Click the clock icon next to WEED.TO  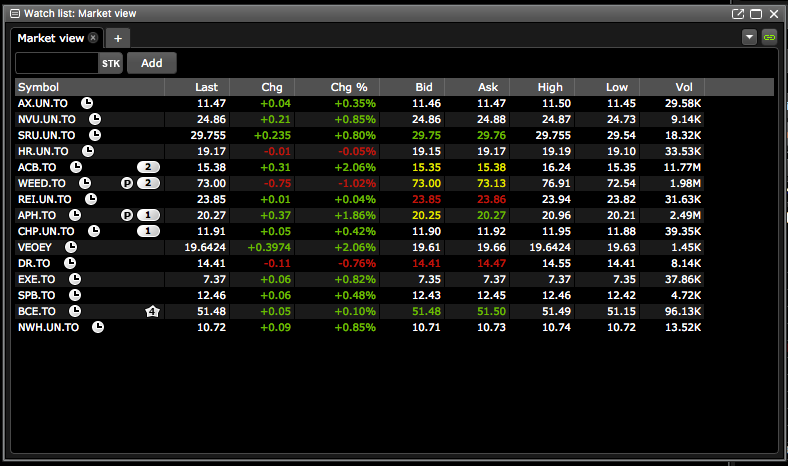(85, 183)
